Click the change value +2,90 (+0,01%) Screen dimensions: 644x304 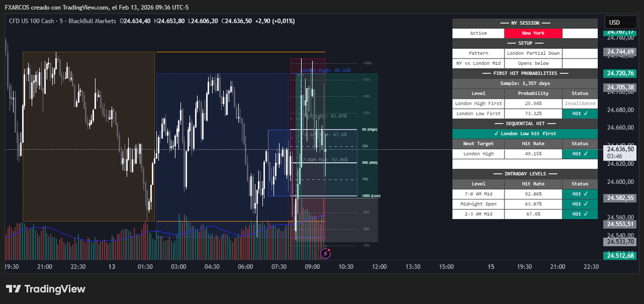tap(276, 21)
